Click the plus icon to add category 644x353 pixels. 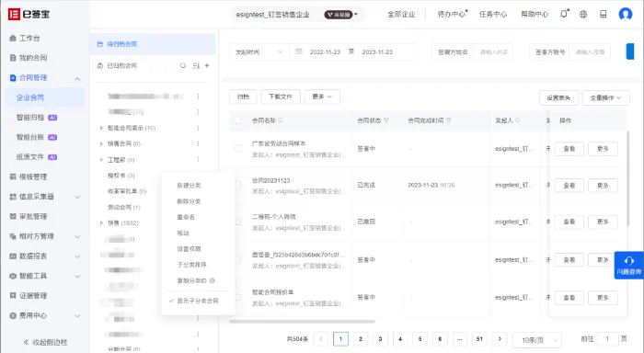(207, 65)
